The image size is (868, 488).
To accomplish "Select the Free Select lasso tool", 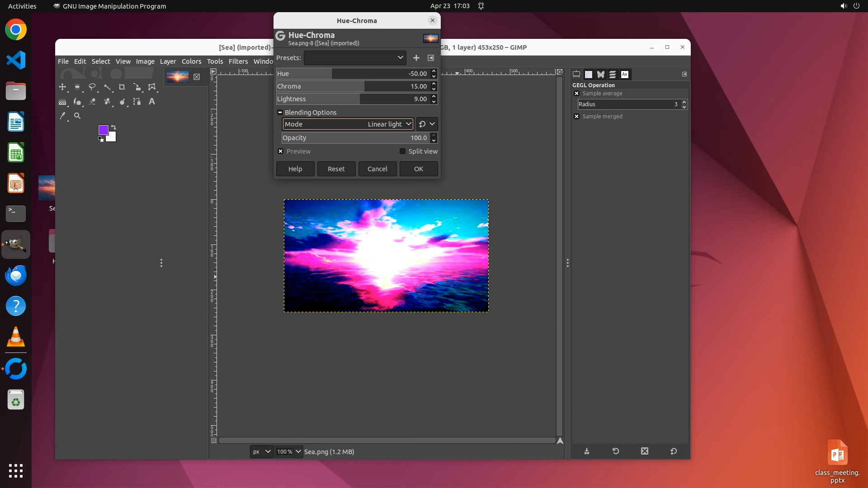I will [92, 87].
